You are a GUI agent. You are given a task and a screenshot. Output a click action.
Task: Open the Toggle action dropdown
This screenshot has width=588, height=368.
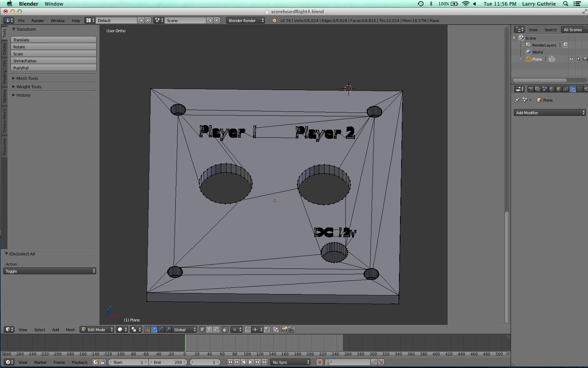pos(50,271)
